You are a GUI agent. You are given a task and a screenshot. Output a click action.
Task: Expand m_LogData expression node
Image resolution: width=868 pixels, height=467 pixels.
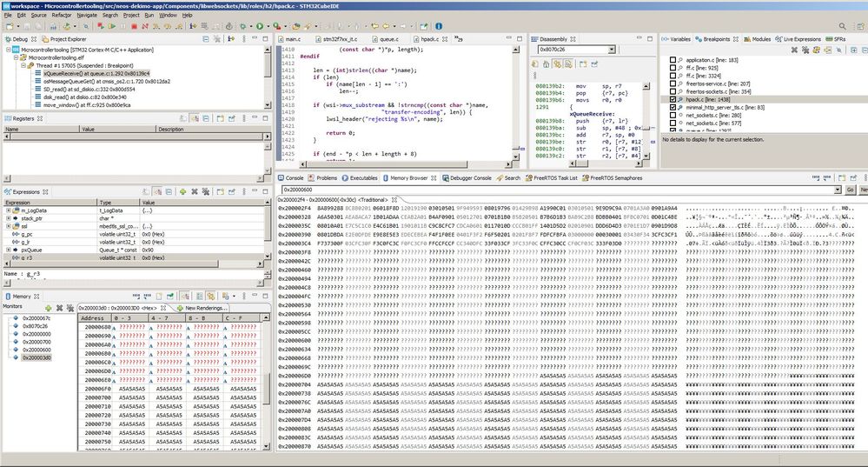pyautogui.click(x=9, y=210)
